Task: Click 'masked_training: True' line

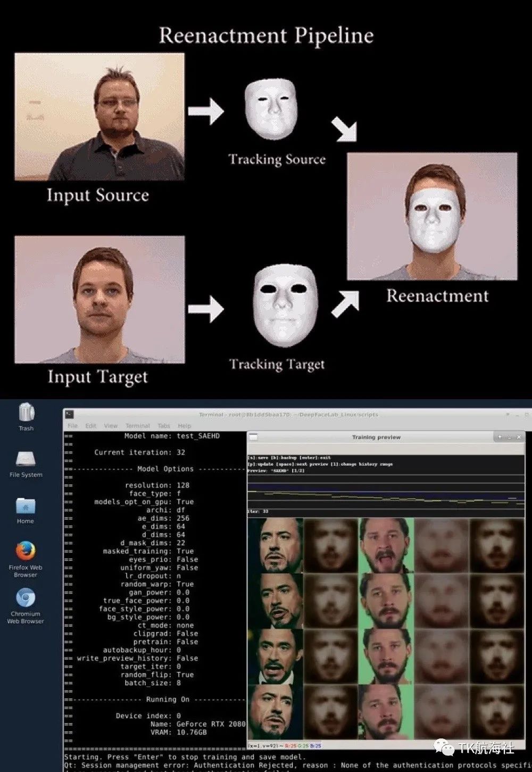Action: coord(148,551)
